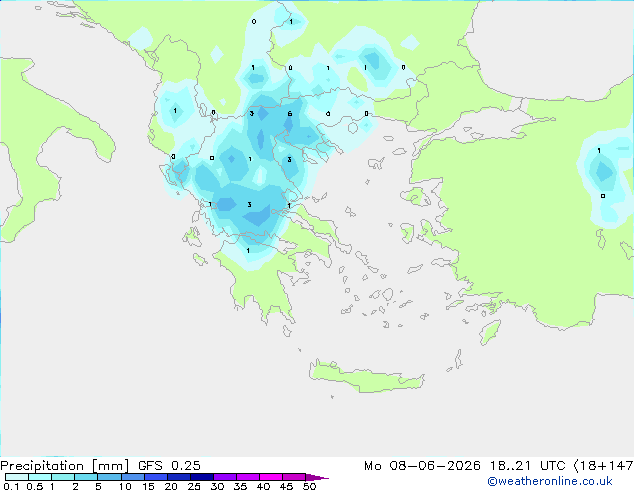Click the 45–50 mm legend color swatch
Viewport: 634px width, 490px height.
[x=294, y=477]
